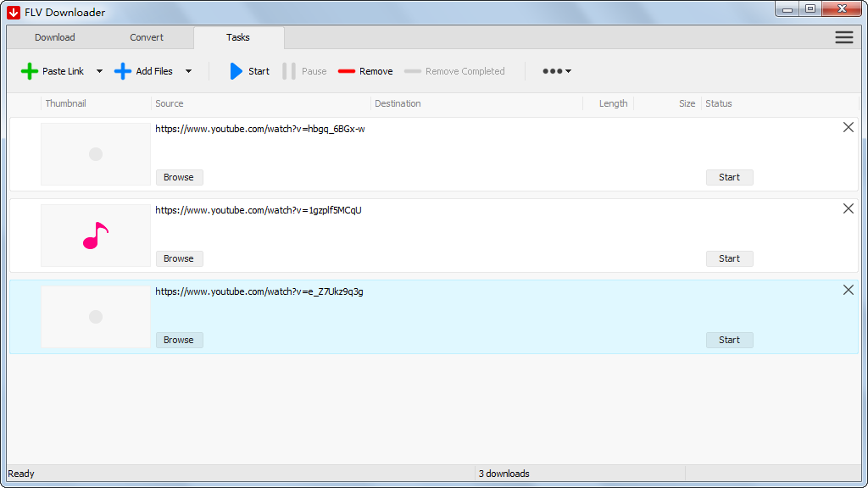The width and height of the screenshot is (868, 488).
Task: Click the red Remove toolbar button
Action: click(365, 71)
